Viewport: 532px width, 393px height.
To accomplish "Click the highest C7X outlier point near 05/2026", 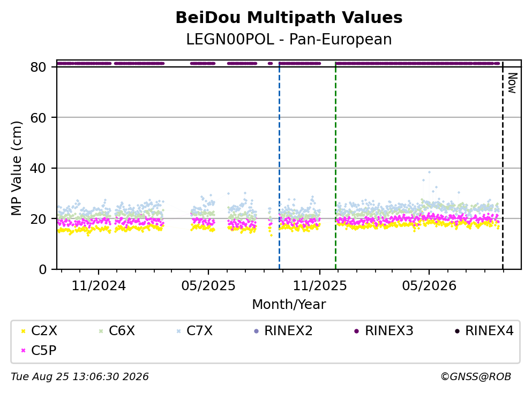I will pos(429,172).
